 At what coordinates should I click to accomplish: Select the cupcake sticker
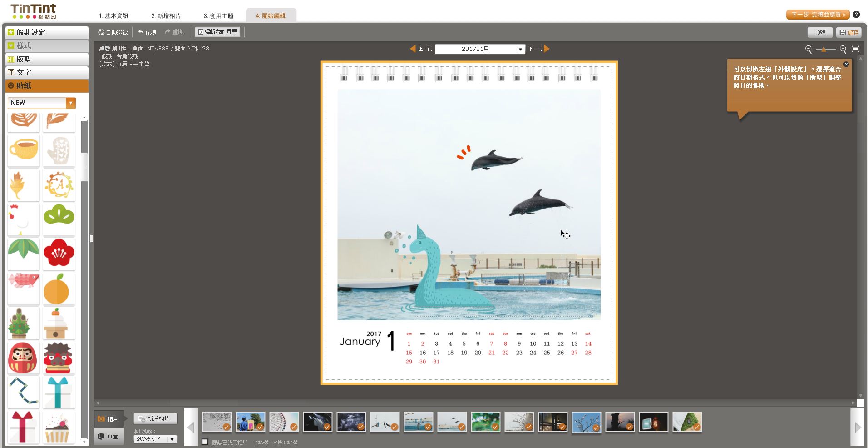click(59, 427)
